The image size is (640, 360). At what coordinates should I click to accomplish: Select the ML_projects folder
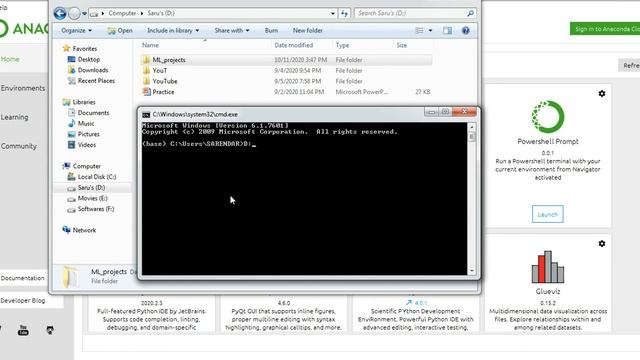point(286,60)
